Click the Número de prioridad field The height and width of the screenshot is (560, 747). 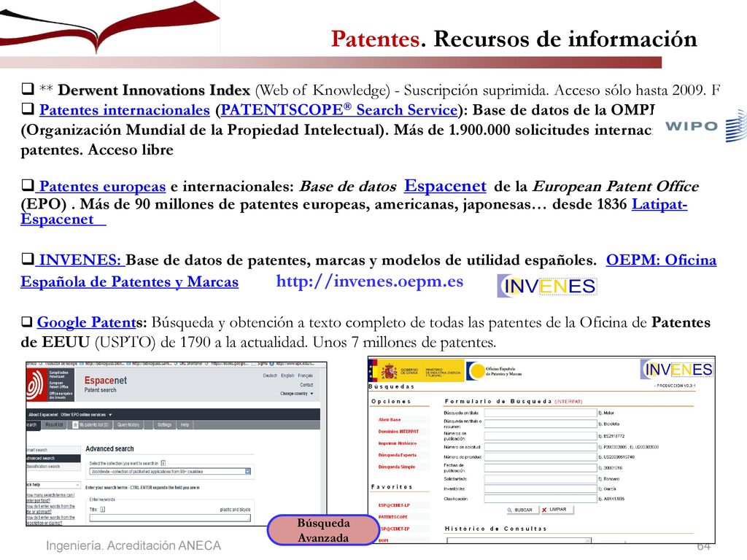pos(541,457)
